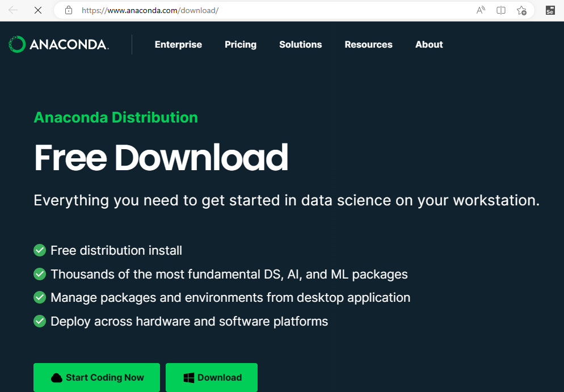Viewport: 564px width, 392px height.
Task: Open the About menu
Action: click(x=429, y=45)
